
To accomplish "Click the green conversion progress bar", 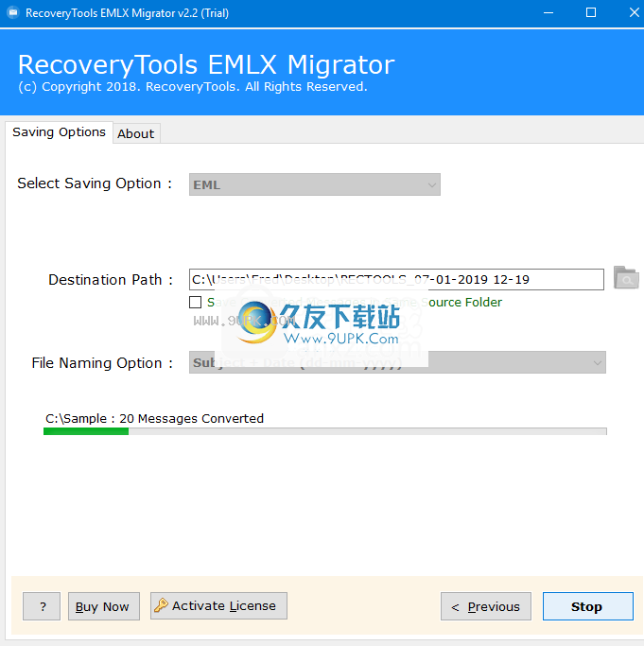I will click(324, 431).
